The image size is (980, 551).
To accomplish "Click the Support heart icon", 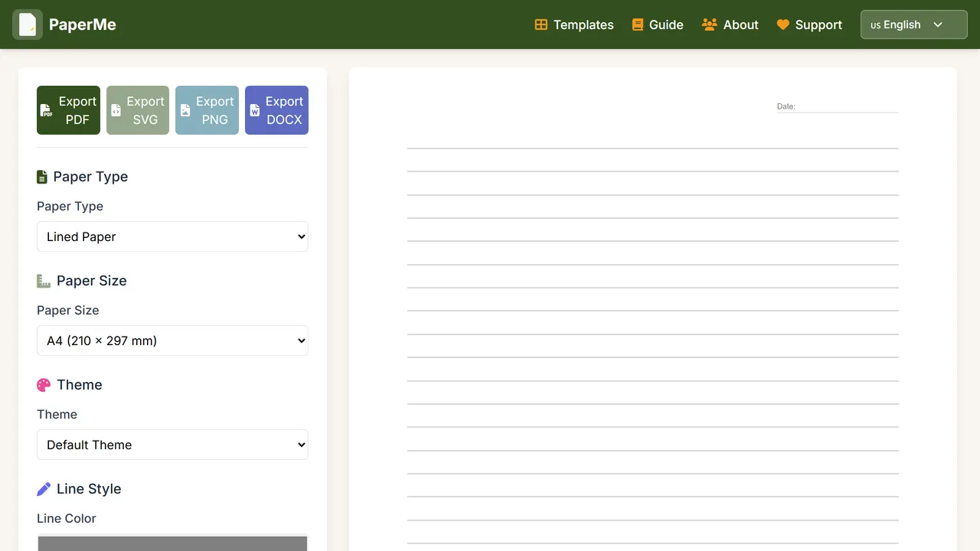I will click(782, 24).
